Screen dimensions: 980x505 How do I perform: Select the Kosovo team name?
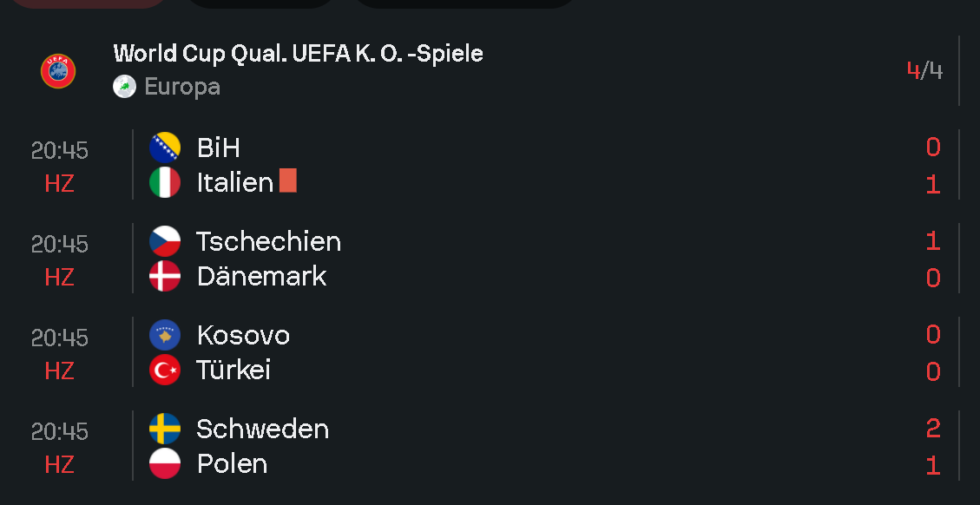[x=243, y=335]
